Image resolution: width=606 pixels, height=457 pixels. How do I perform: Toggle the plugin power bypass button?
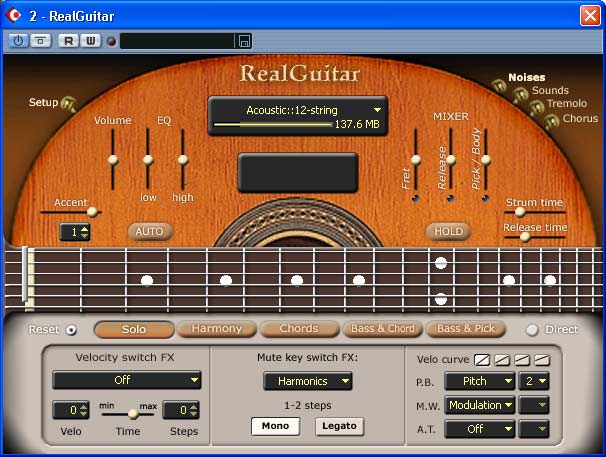(x=18, y=41)
